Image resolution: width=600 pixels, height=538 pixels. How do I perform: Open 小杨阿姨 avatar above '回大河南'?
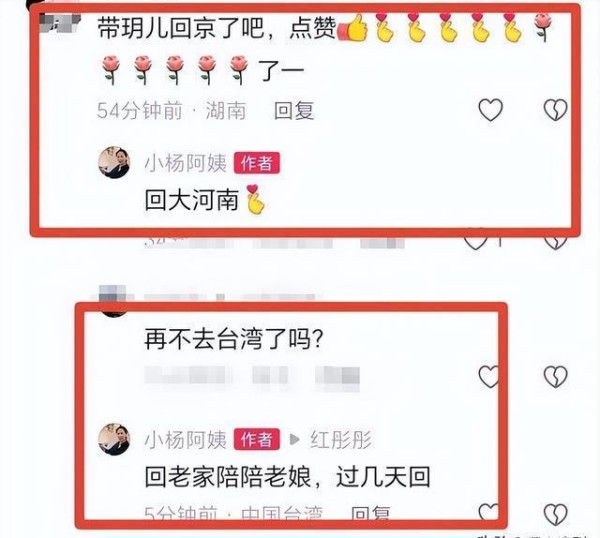click(114, 162)
